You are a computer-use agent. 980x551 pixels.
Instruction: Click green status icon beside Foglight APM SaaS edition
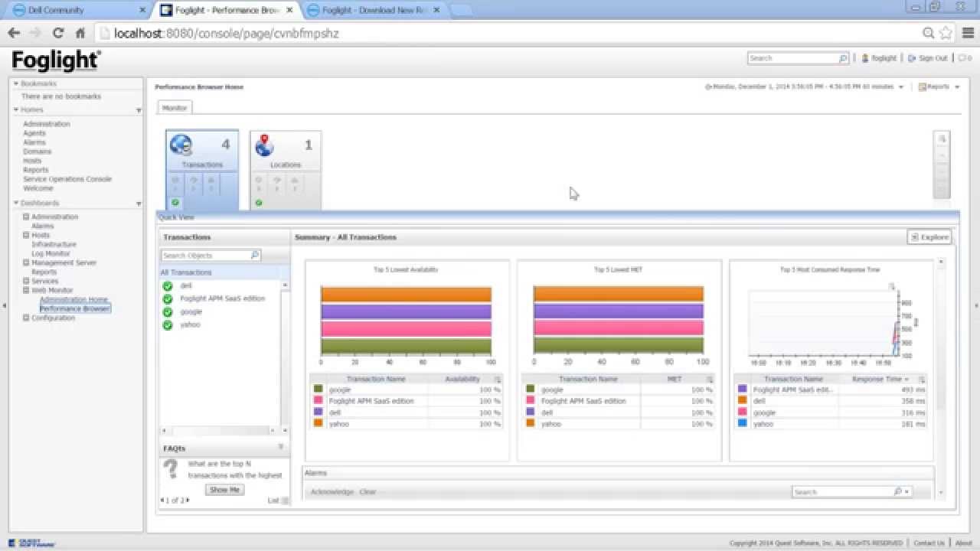pyautogui.click(x=168, y=299)
